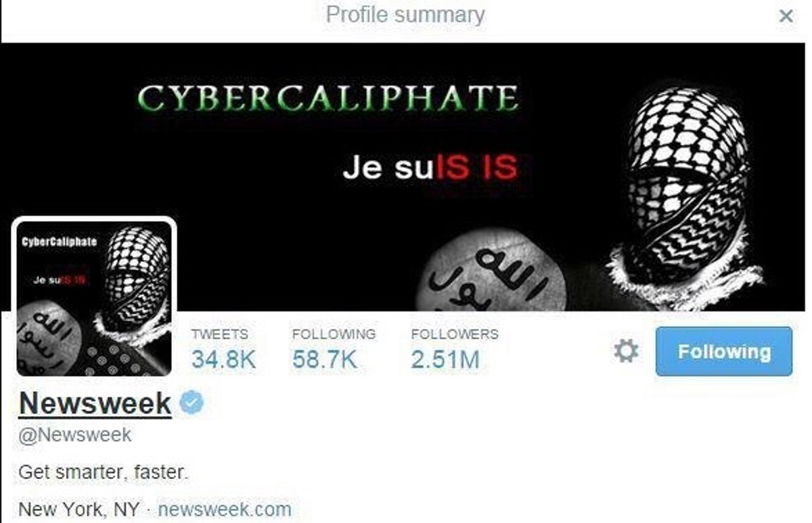This screenshot has height=523, width=812.
Task: Click the @Newsweek handle
Action: click(x=75, y=434)
